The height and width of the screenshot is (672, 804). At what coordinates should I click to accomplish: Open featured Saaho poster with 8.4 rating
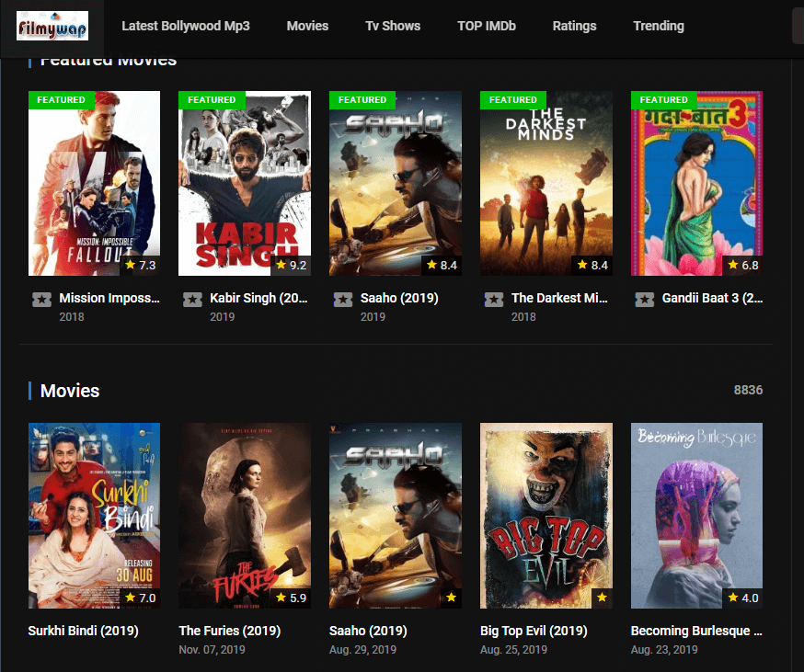(x=396, y=184)
